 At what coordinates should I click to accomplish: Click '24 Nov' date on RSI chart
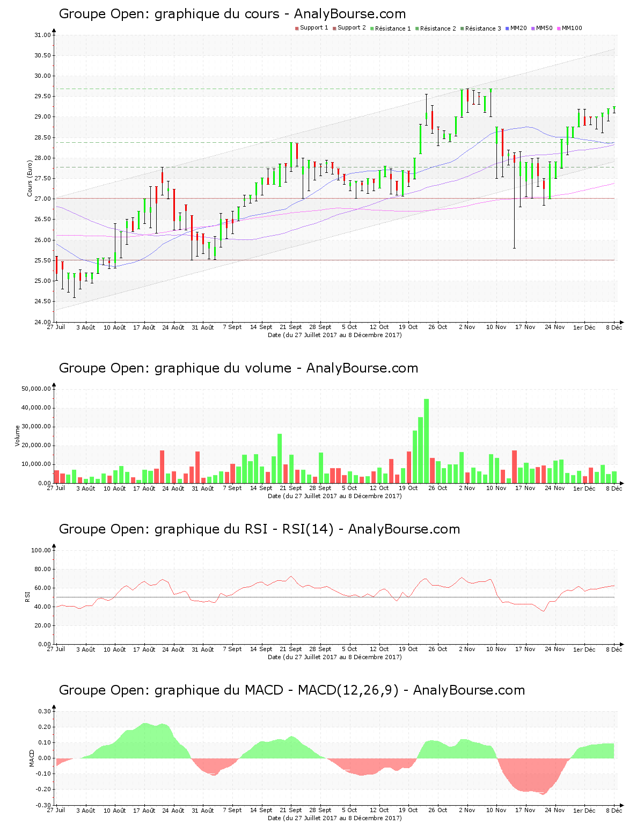coord(554,649)
